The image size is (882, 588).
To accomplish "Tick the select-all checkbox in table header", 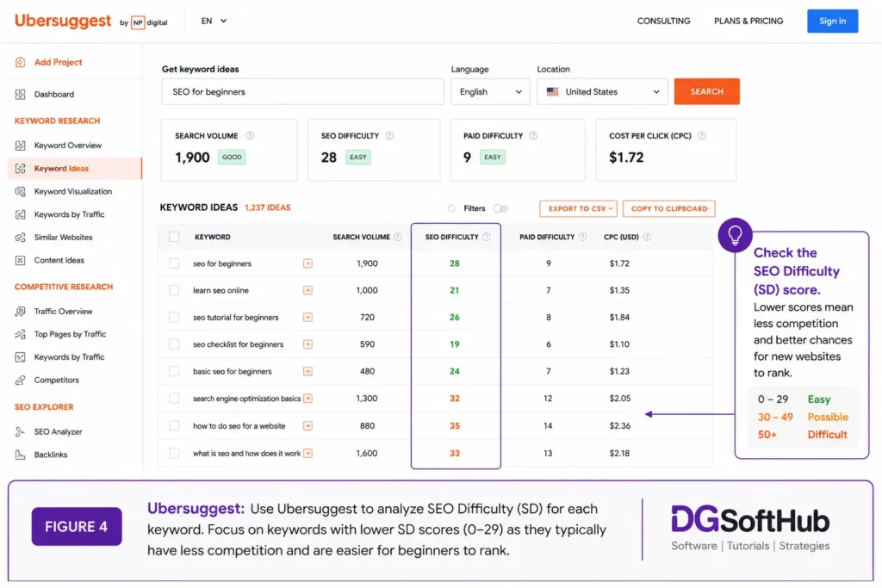I will 174,237.
